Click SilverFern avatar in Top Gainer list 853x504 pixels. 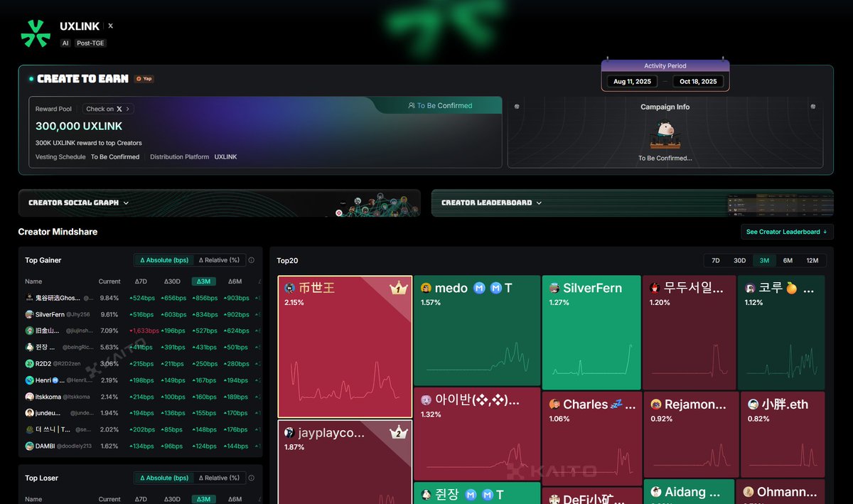(29, 314)
